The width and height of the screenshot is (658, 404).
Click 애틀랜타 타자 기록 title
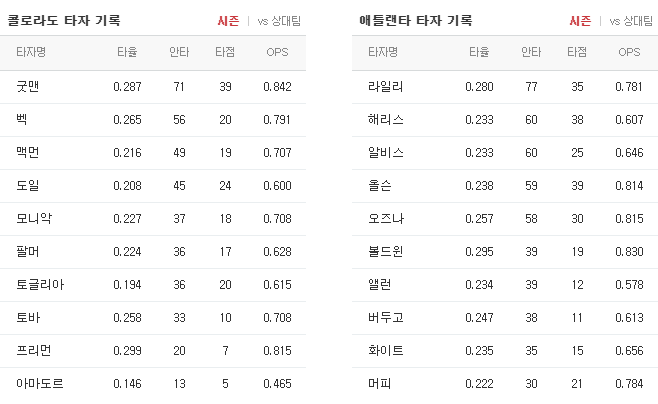coord(416,21)
